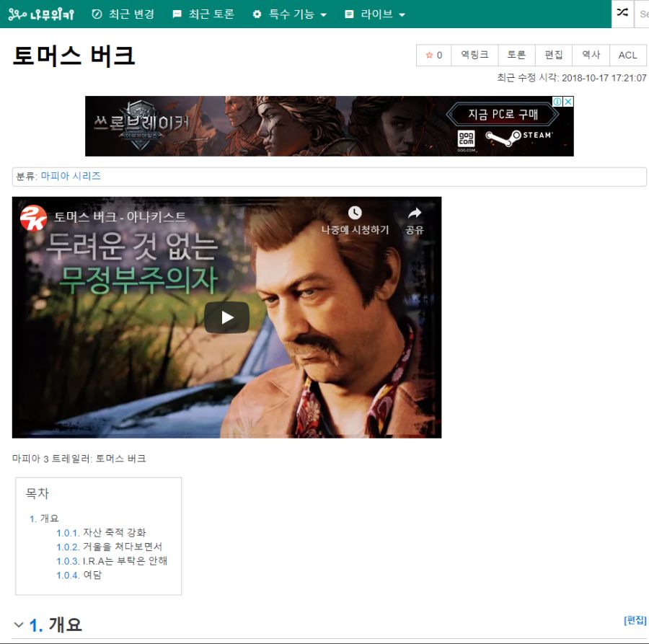649x644 pixels.
Task: Open the 역링크 backlinks tab
Action: point(474,55)
